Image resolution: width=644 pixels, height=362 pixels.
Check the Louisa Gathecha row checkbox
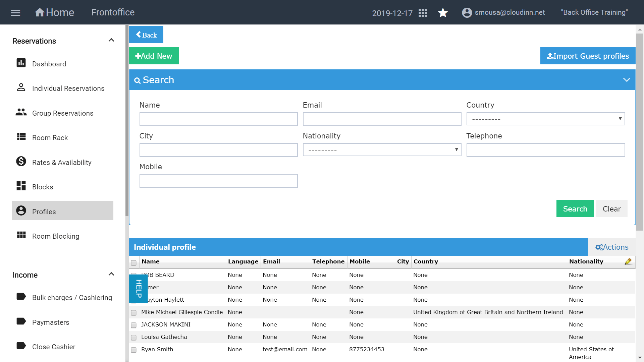tap(133, 338)
